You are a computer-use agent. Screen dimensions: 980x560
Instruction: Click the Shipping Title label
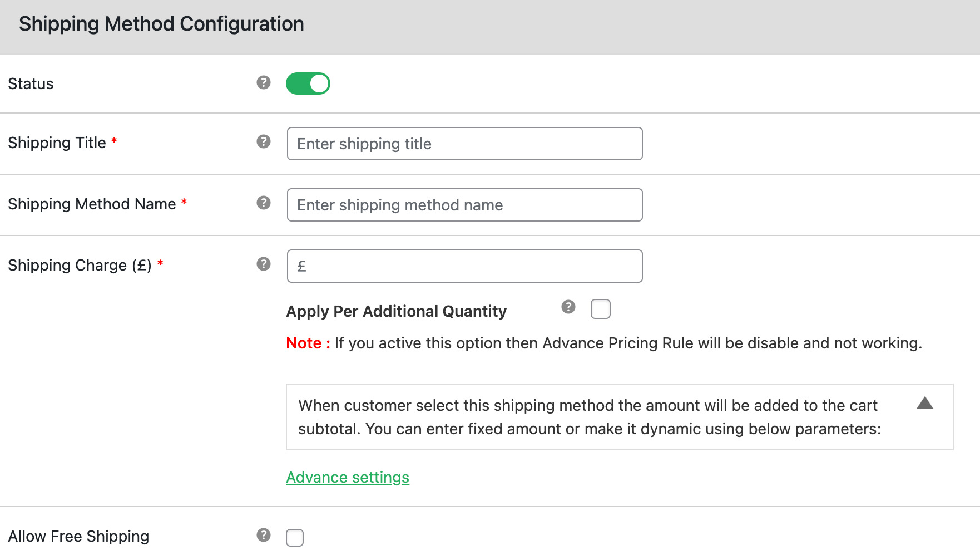(x=57, y=143)
